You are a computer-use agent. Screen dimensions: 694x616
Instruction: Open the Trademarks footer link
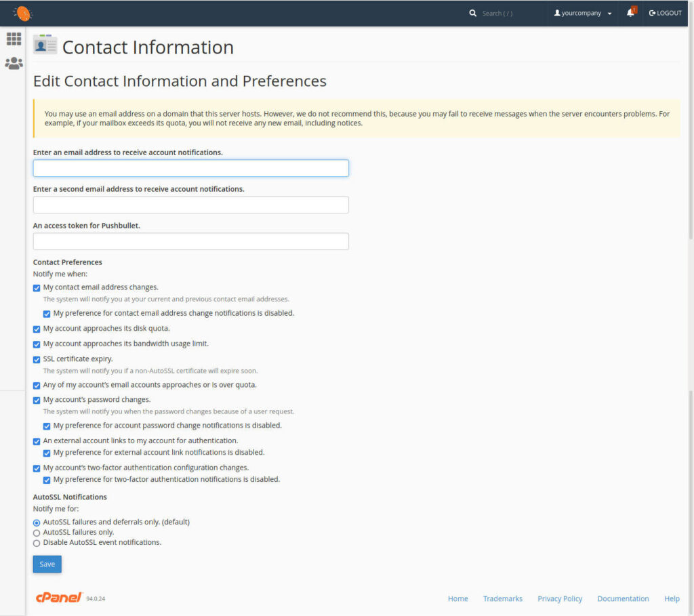pos(502,598)
